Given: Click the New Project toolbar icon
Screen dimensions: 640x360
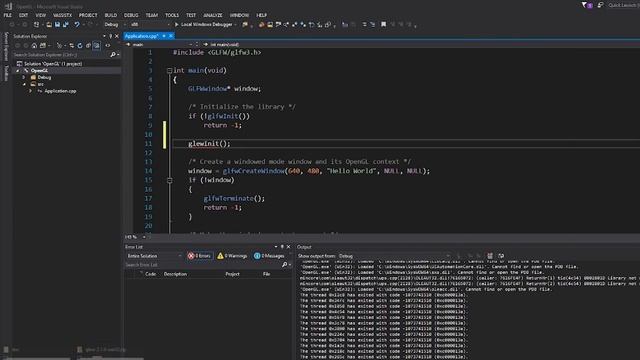Looking at the screenshot, I should click(36, 24).
